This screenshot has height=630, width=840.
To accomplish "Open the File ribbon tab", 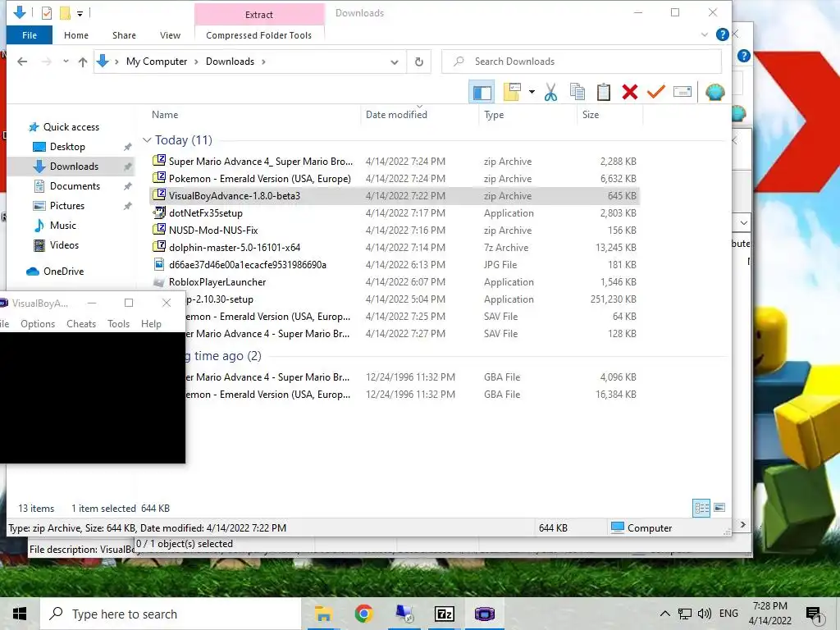I will click(30, 35).
